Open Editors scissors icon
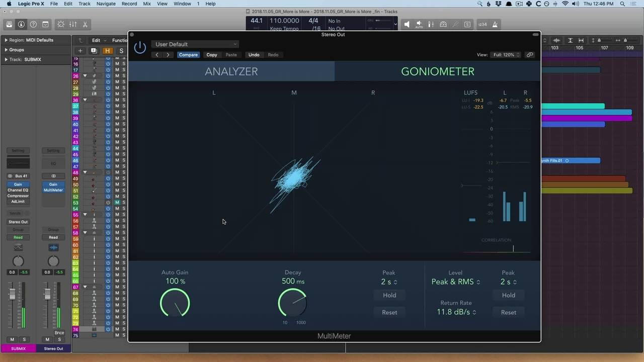 click(85, 24)
